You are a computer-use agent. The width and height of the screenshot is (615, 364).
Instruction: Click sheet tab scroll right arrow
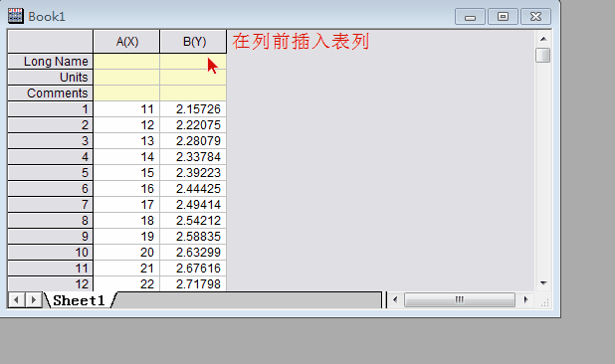[x=34, y=300]
